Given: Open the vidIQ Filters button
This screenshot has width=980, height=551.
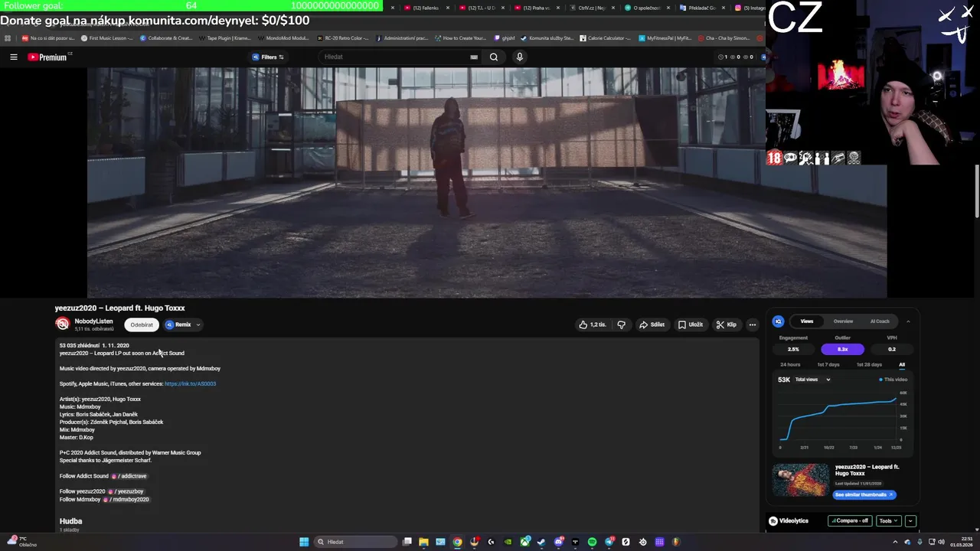Looking at the screenshot, I should click(x=268, y=57).
